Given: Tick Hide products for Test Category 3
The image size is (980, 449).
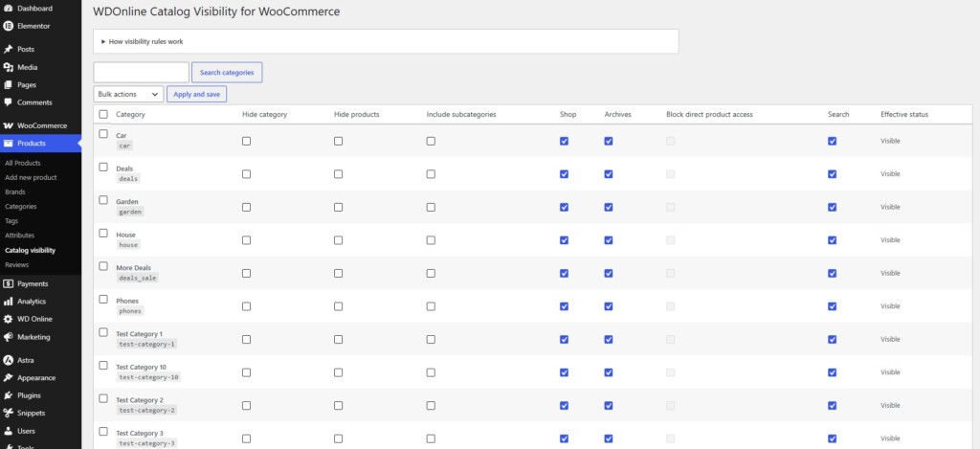Looking at the screenshot, I should point(338,438).
